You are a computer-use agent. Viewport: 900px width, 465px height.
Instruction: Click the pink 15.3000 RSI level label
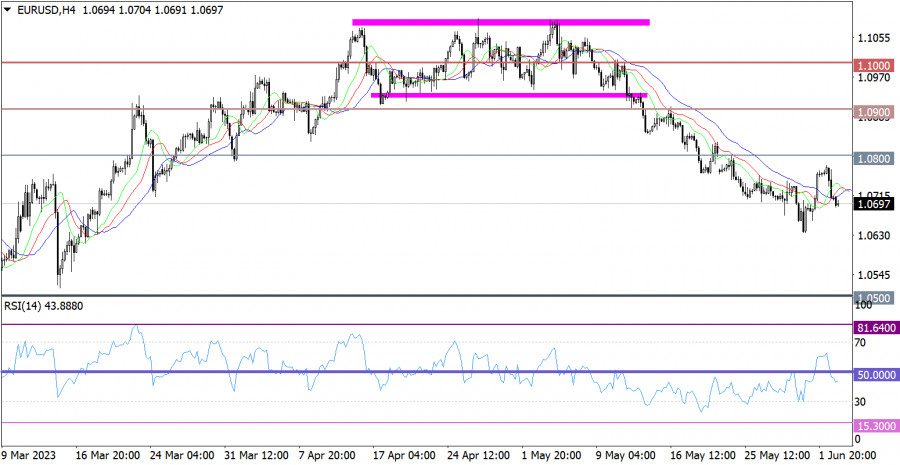(876, 425)
